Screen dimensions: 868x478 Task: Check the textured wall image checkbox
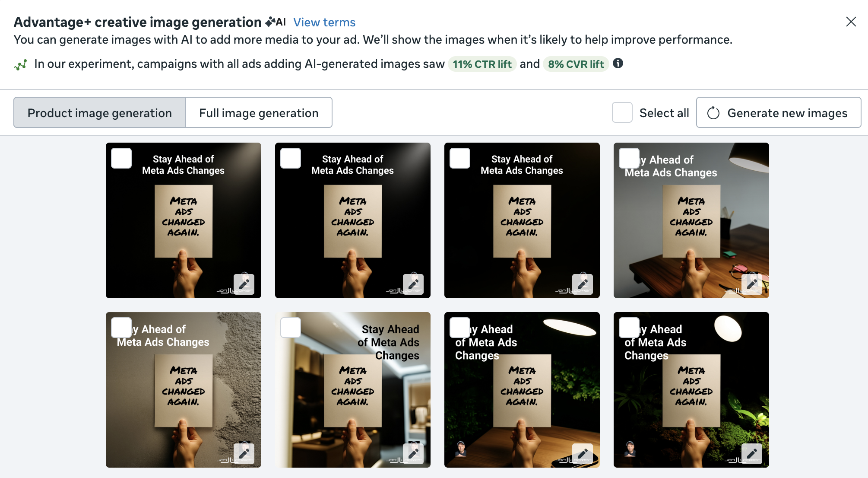pyautogui.click(x=121, y=328)
